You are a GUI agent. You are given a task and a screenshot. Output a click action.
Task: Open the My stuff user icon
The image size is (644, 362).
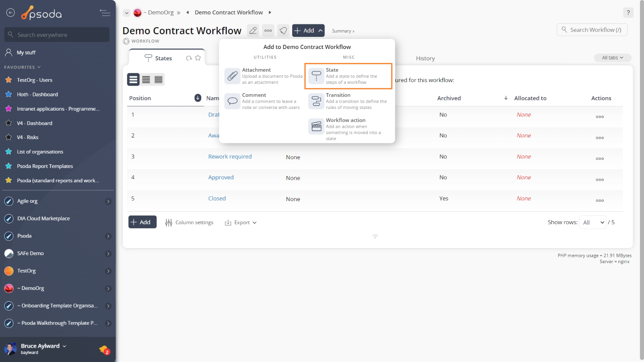8,52
